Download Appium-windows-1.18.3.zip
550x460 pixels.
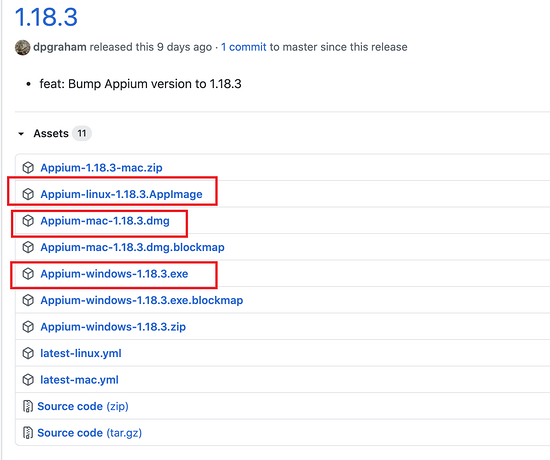113,327
